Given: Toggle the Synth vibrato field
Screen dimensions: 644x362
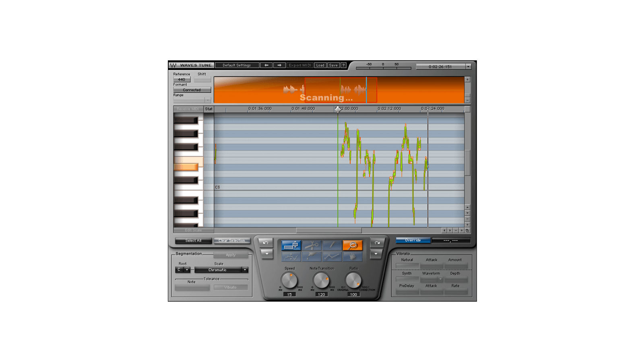Looking at the screenshot, I should (407, 279).
